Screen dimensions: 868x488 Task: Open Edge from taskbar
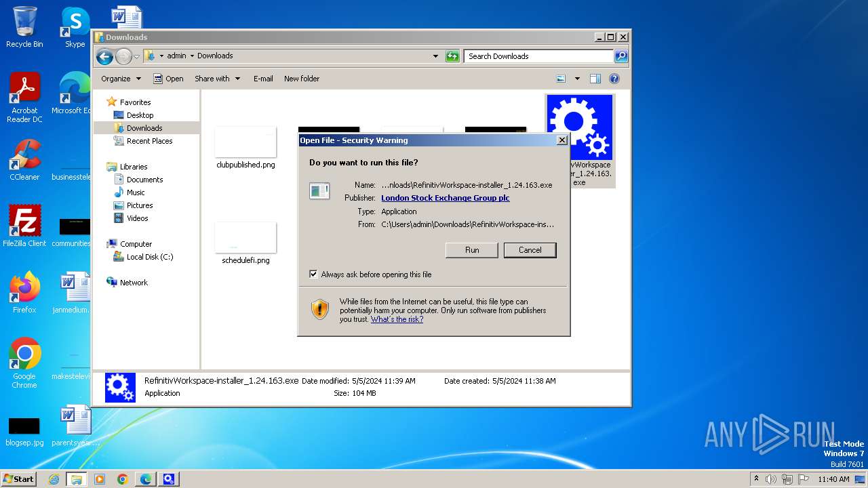coord(146,479)
